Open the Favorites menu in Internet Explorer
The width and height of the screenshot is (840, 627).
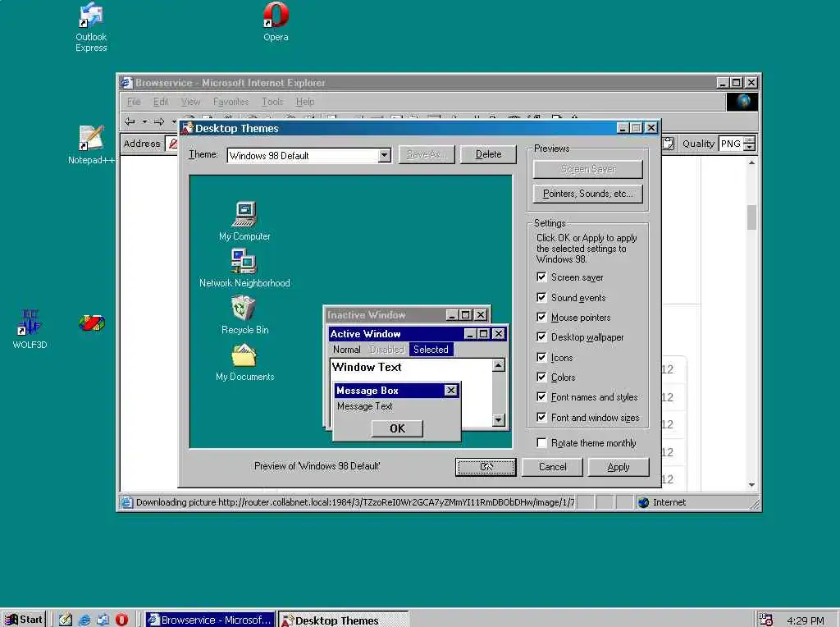pos(231,101)
